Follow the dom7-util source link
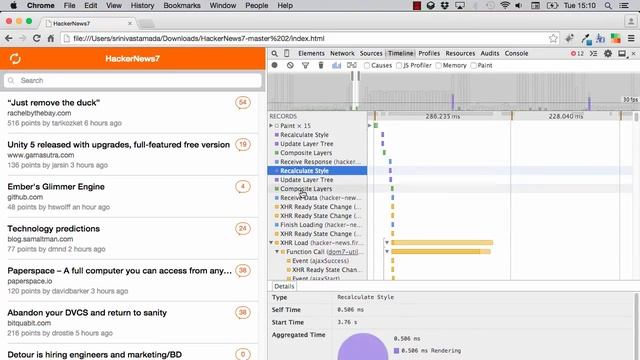The width and height of the screenshot is (640, 360). pos(344,252)
